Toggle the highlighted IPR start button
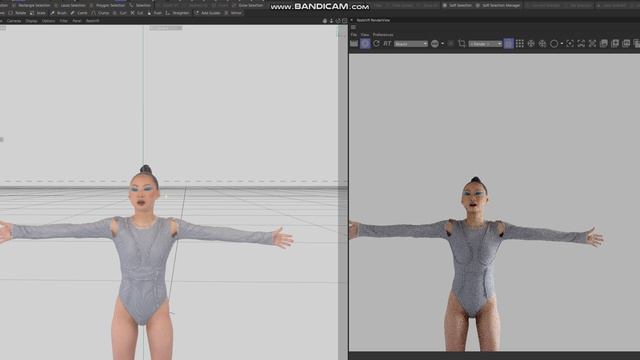Screen dimensions: 640x360 [x=365, y=44]
